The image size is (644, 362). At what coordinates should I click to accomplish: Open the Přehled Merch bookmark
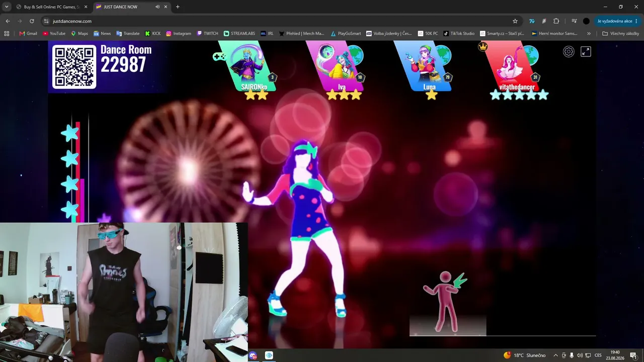pos(302,34)
